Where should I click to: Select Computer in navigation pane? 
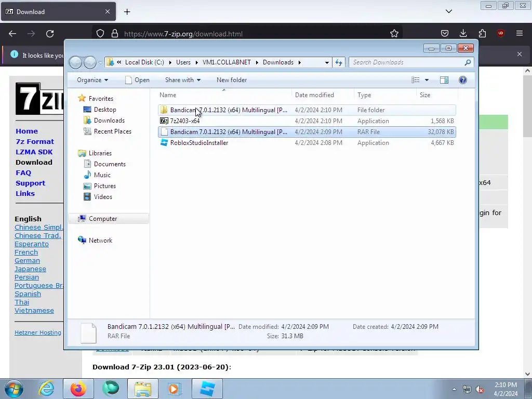(103, 219)
